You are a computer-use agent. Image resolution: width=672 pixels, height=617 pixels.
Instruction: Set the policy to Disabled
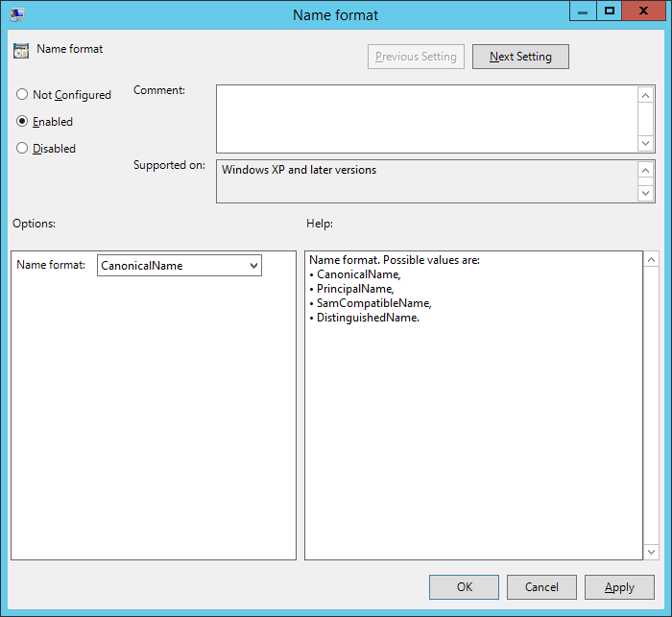coord(22,149)
